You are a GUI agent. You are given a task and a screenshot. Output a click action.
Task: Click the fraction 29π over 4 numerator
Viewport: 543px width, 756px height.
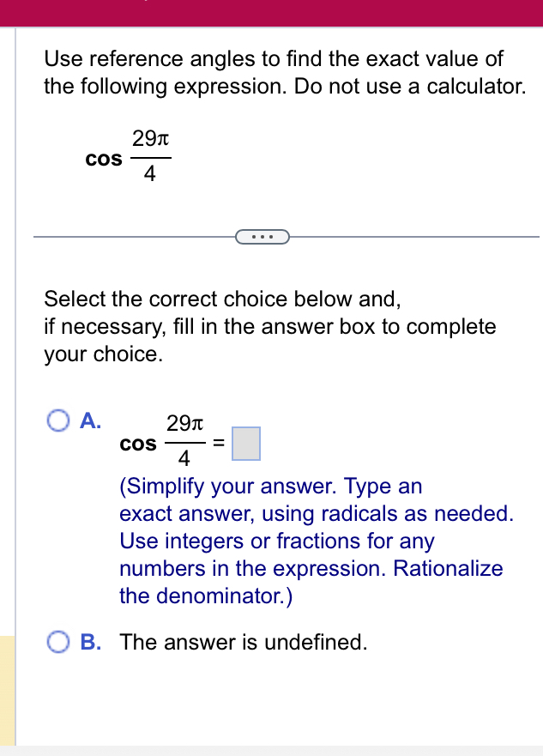tap(149, 139)
